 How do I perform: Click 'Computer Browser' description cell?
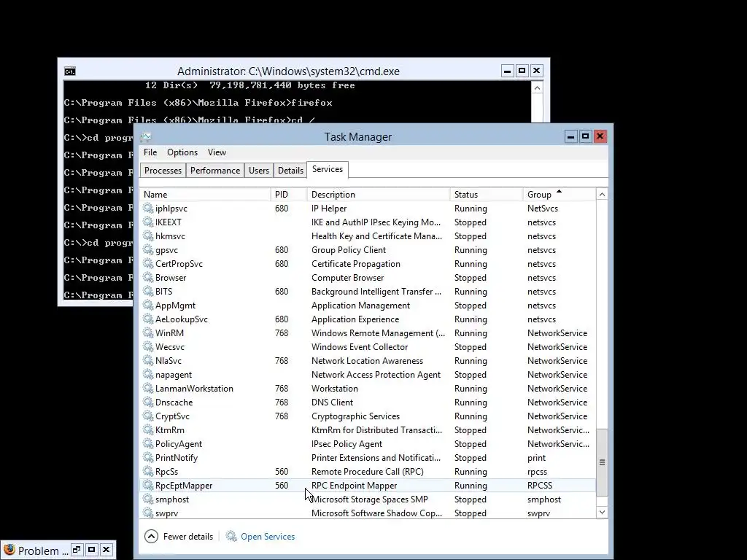point(347,278)
